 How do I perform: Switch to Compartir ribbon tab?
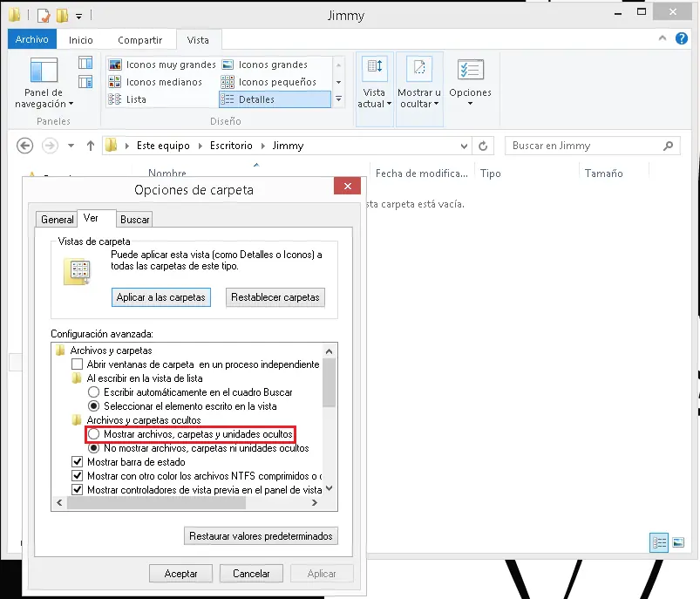(x=139, y=40)
